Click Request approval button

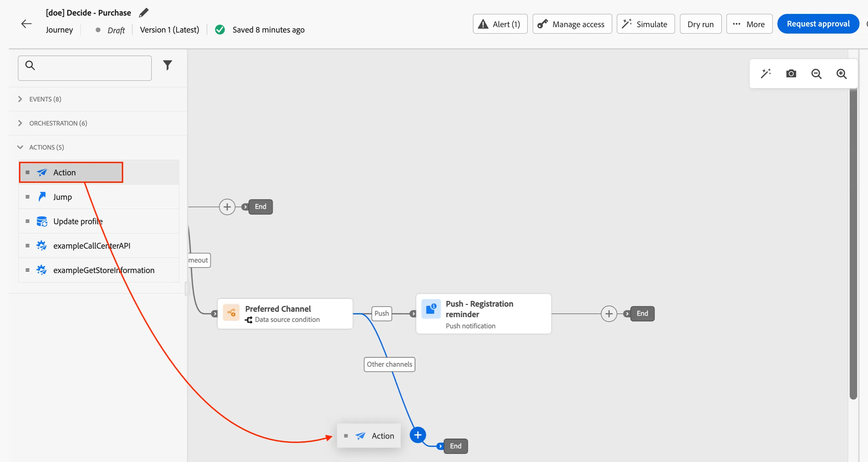[x=818, y=24]
